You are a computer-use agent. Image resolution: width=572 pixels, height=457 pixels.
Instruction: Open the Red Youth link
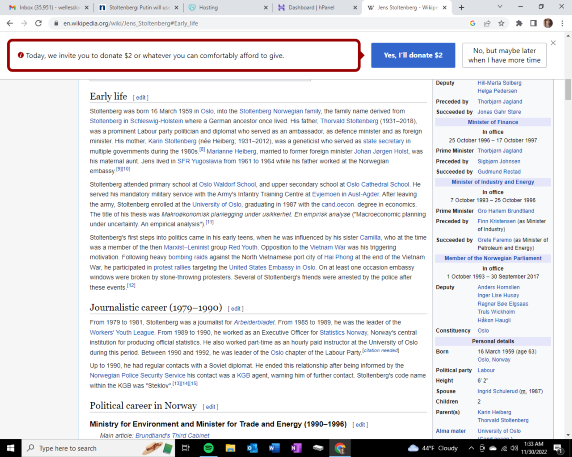pyautogui.click(x=243, y=248)
